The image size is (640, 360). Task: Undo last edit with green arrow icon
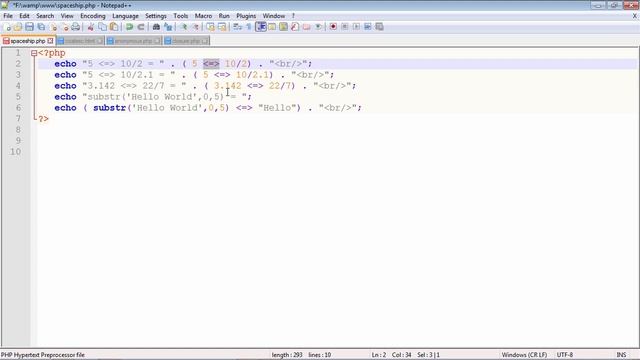pyautogui.click(x=129, y=27)
